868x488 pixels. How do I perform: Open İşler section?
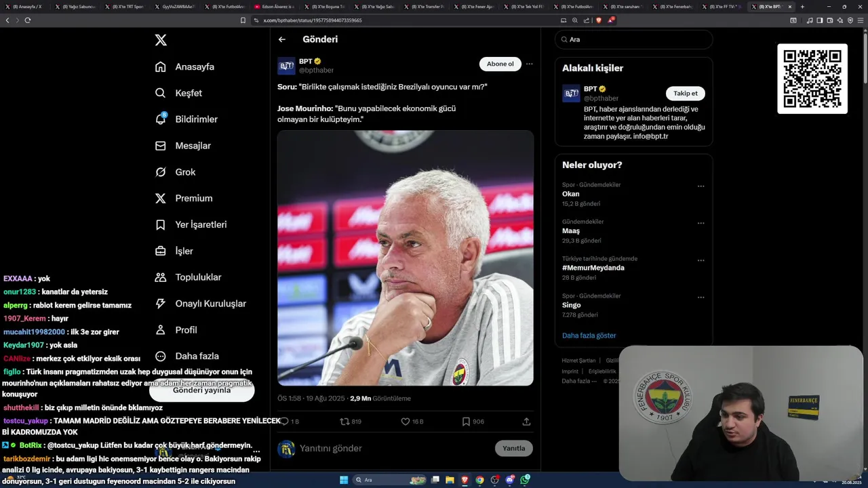click(174, 251)
